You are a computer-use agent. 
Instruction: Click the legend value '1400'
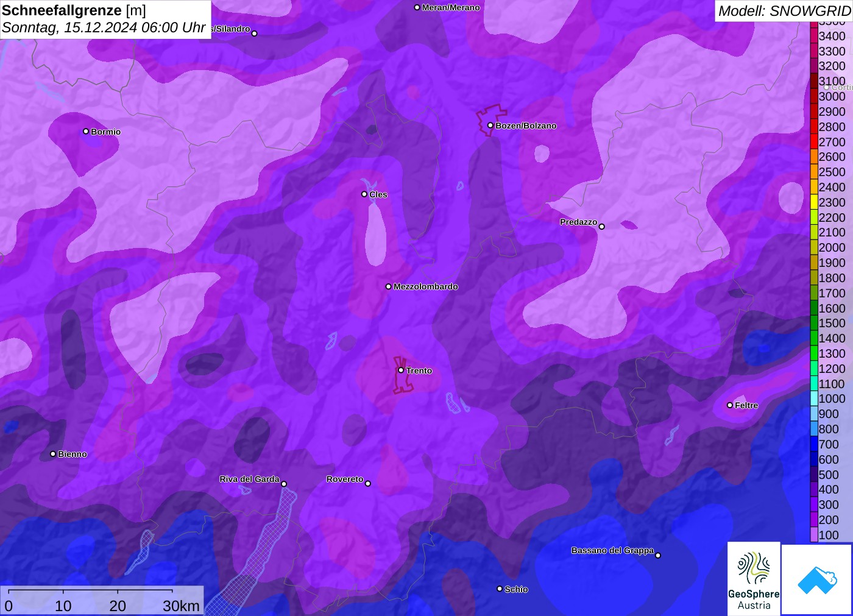(832, 338)
